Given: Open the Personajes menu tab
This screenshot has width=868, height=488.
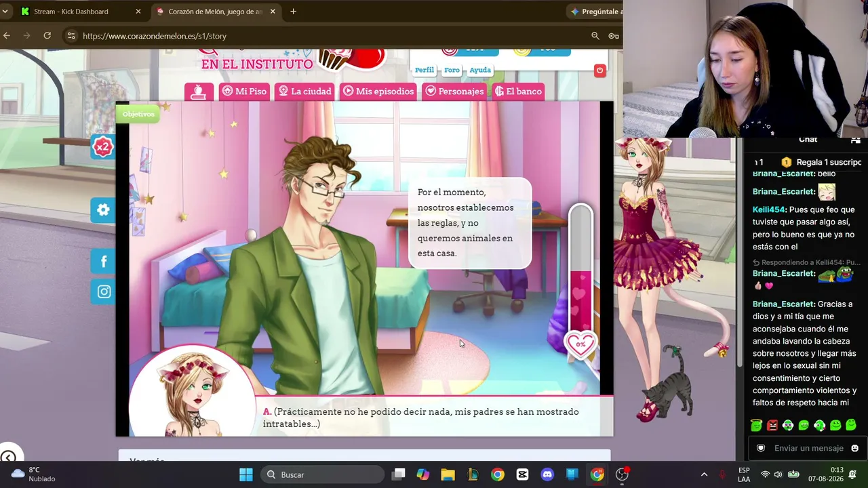Looking at the screenshot, I should [454, 91].
